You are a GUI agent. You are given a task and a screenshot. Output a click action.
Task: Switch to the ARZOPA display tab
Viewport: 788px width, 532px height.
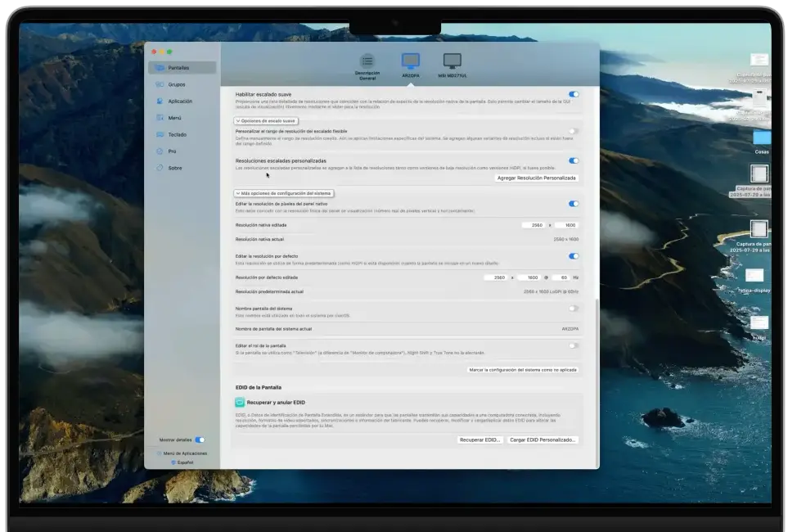tap(410, 61)
